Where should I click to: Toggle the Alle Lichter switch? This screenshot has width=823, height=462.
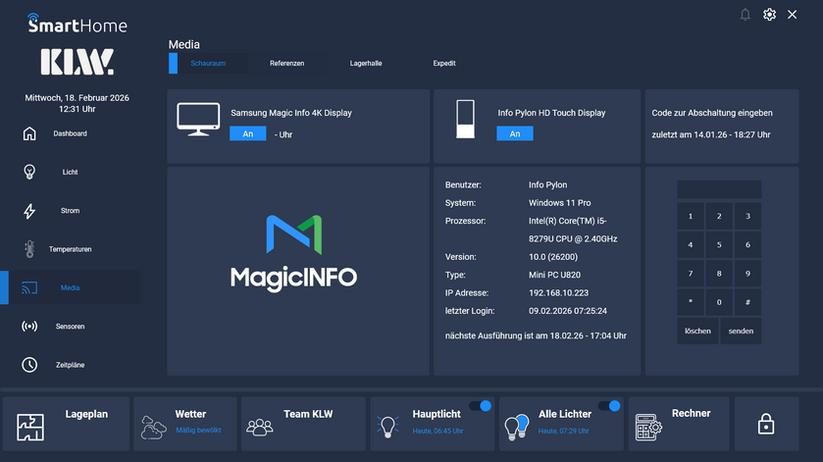(609, 406)
